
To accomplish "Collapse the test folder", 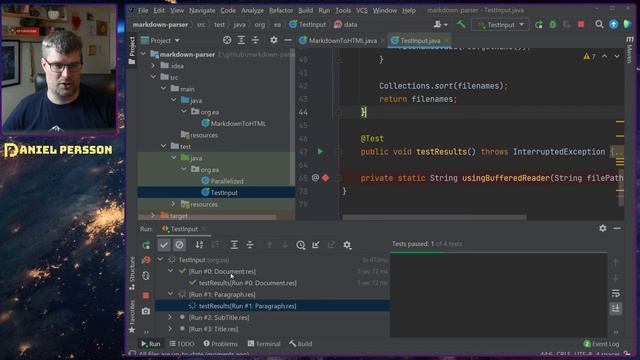I will (x=164, y=146).
